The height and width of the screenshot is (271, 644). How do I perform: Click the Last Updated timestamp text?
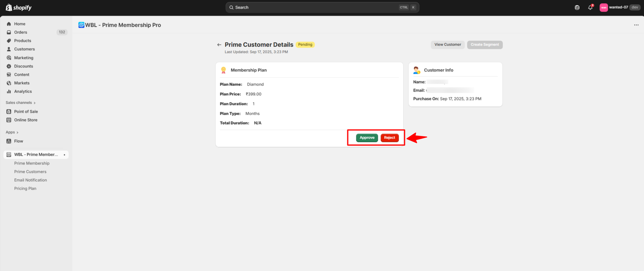pyautogui.click(x=256, y=52)
